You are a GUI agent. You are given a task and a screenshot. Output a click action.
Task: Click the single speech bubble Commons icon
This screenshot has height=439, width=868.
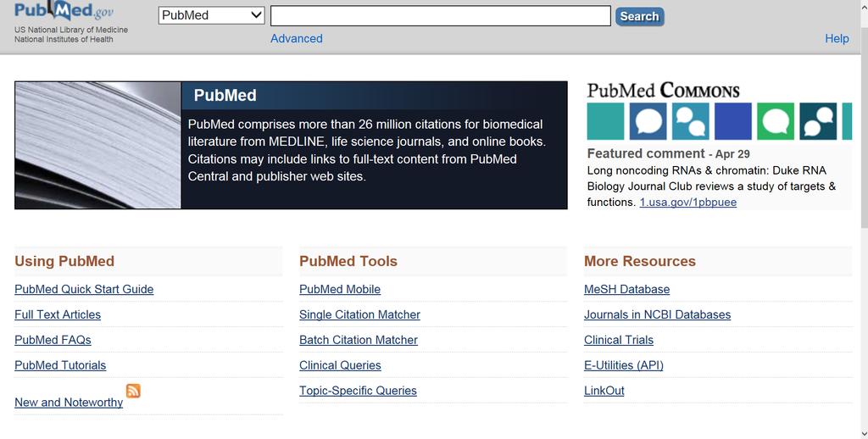[648, 121]
